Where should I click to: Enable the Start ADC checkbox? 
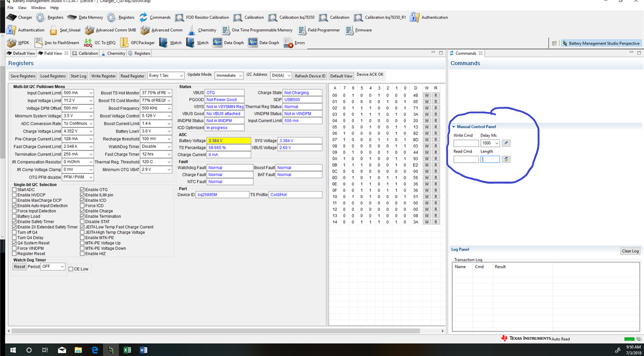[15, 190]
